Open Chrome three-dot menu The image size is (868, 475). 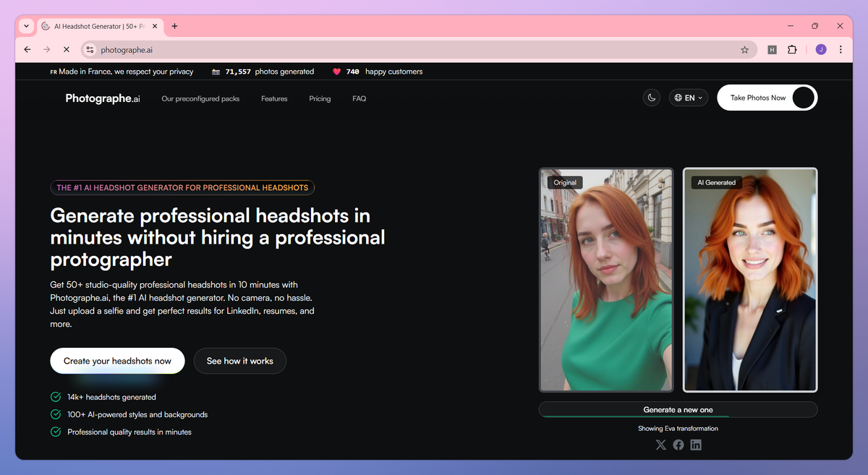coord(841,50)
